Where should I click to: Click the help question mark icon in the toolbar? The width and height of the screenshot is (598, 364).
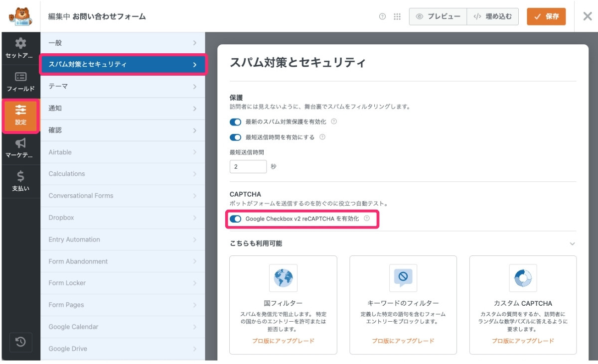point(382,16)
